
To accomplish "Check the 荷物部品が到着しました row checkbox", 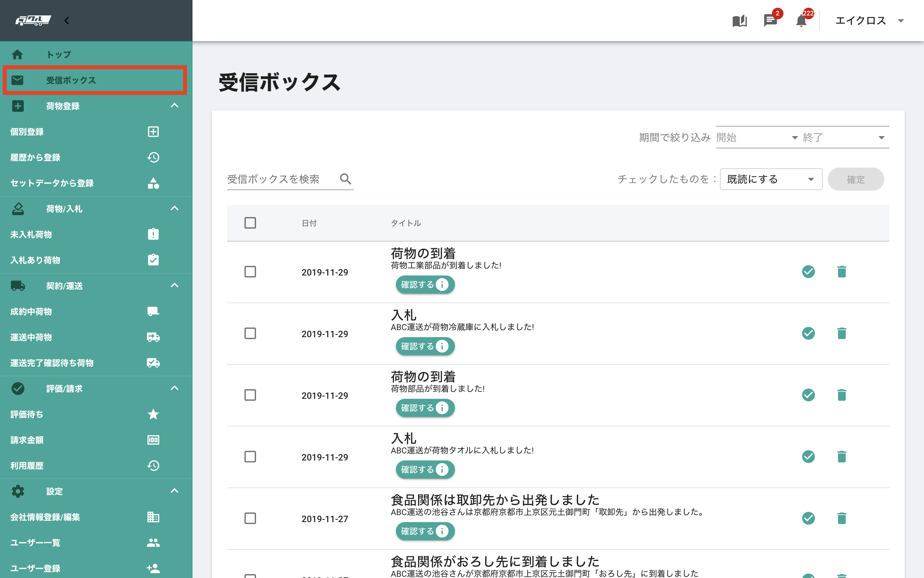I will [250, 395].
